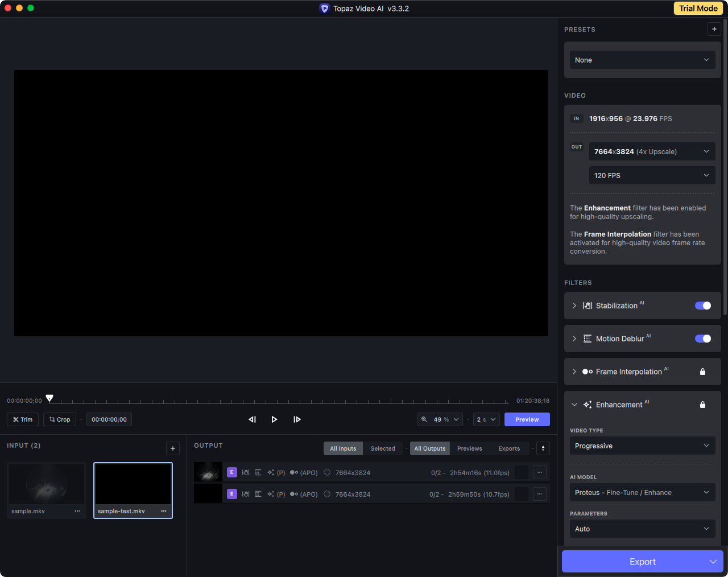Step forward one frame
This screenshot has width=728, height=577.
point(297,419)
